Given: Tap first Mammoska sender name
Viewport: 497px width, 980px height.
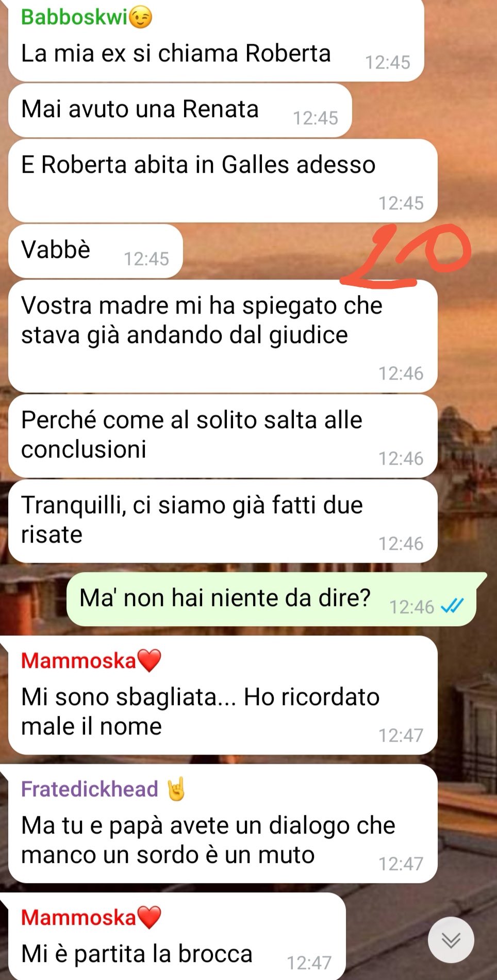Looking at the screenshot, I should [x=78, y=661].
